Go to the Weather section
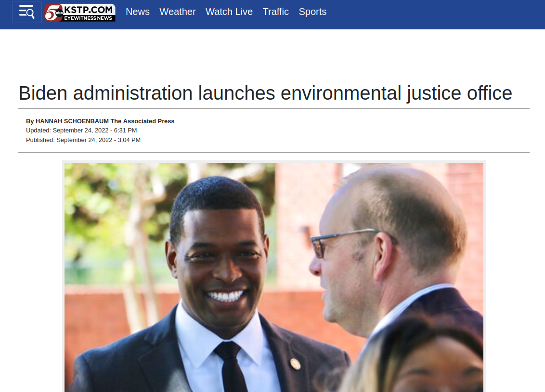This screenshot has width=545, height=392. pyautogui.click(x=178, y=12)
